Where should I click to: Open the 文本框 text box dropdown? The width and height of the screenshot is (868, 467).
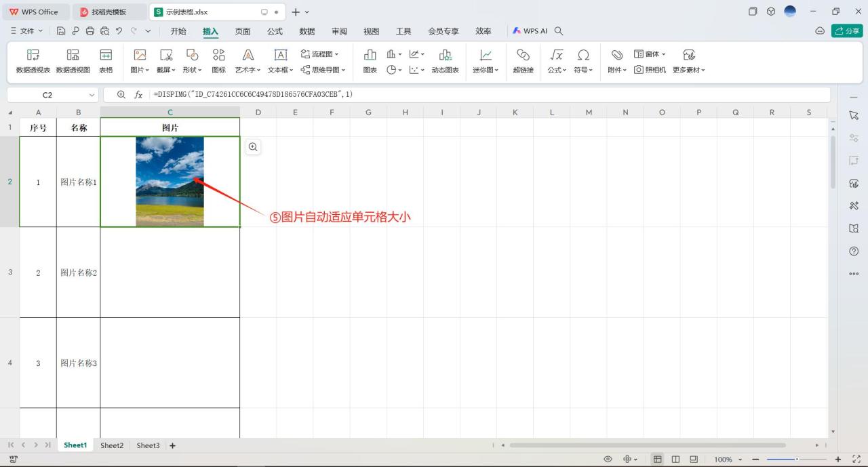(281, 61)
